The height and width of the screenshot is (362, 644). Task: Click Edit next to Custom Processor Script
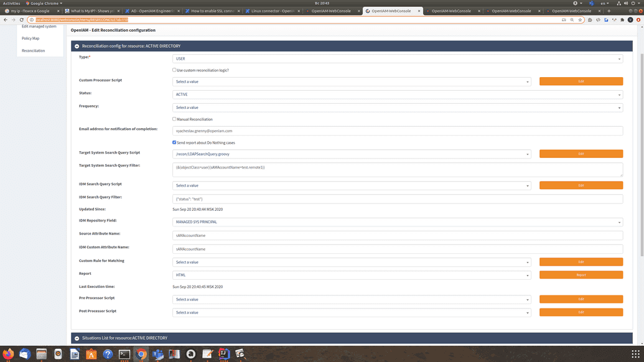click(581, 81)
